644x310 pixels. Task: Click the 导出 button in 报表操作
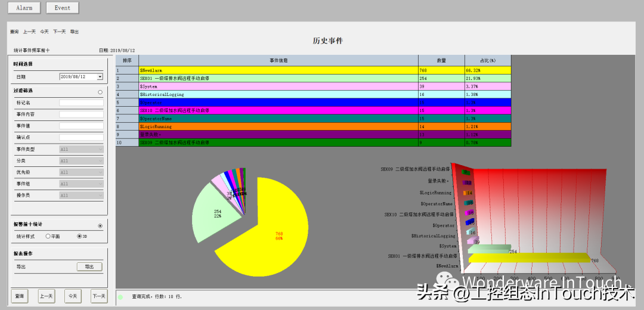[89, 267]
